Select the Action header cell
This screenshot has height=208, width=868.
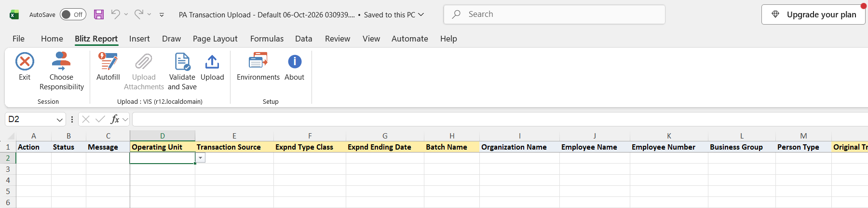(34, 147)
